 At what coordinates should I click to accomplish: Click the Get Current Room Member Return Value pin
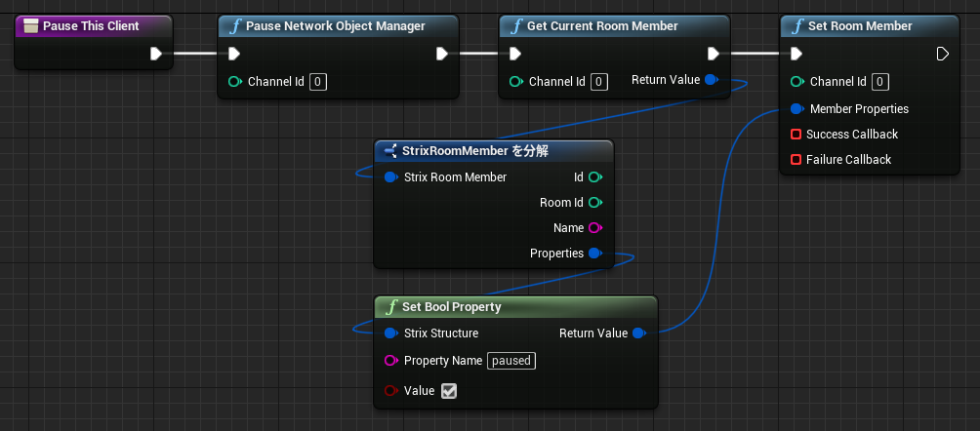pos(712,80)
